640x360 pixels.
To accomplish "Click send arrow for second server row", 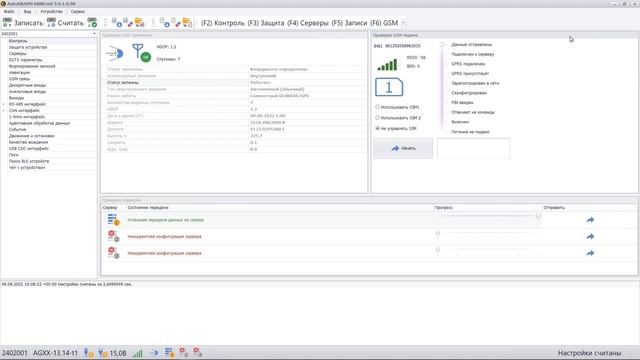I will coord(590,236).
